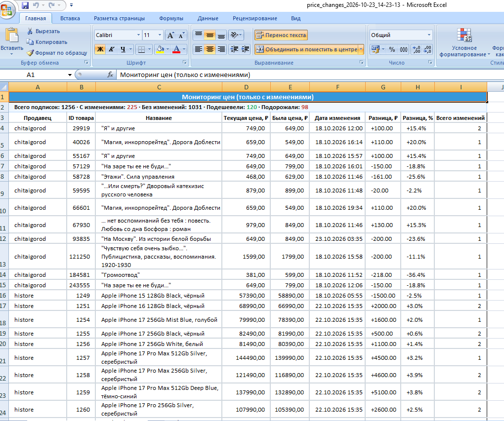Align cell contents to the bottom

click(x=221, y=35)
